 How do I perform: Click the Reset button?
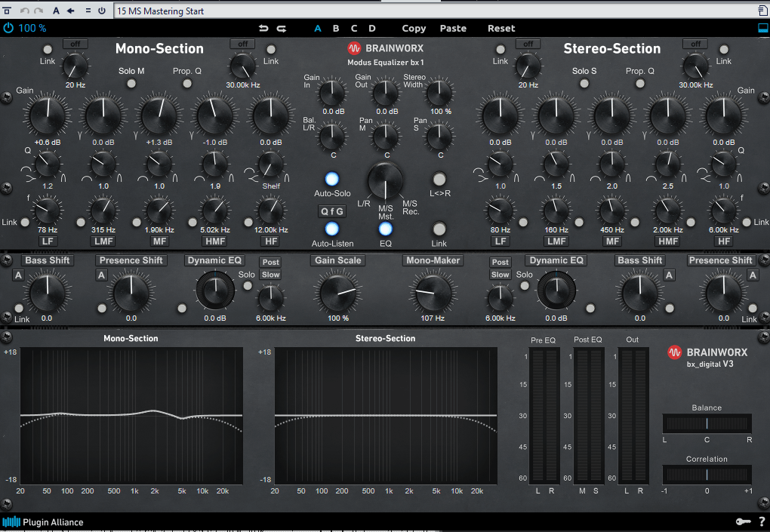[x=501, y=29]
